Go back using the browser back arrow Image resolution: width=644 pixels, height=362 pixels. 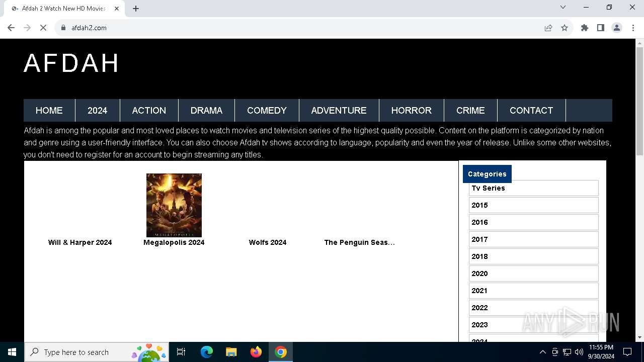11,28
